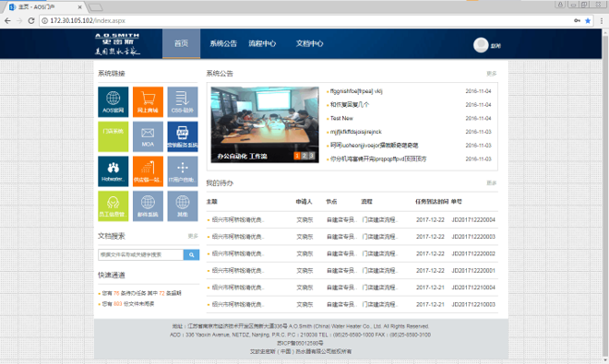Screen dimensions: 609x364
Task: Click the browser back arrow
Action: pos(7,20)
